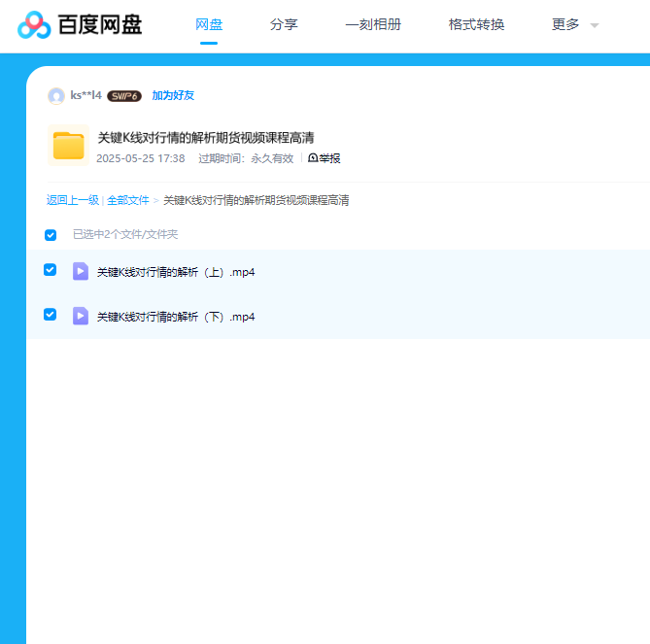
Task: Open file name 关键K线对行情的解析（下）.mp4
Action: [176, 317]
